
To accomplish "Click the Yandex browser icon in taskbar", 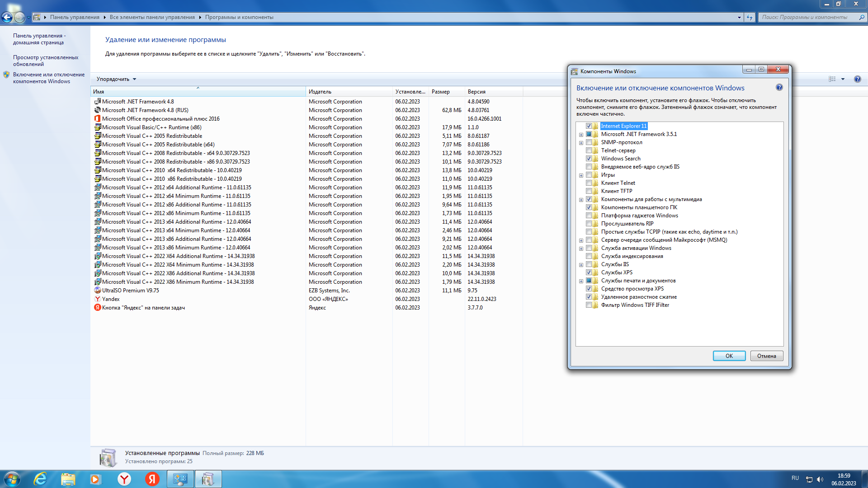I will tap(124, 479).
